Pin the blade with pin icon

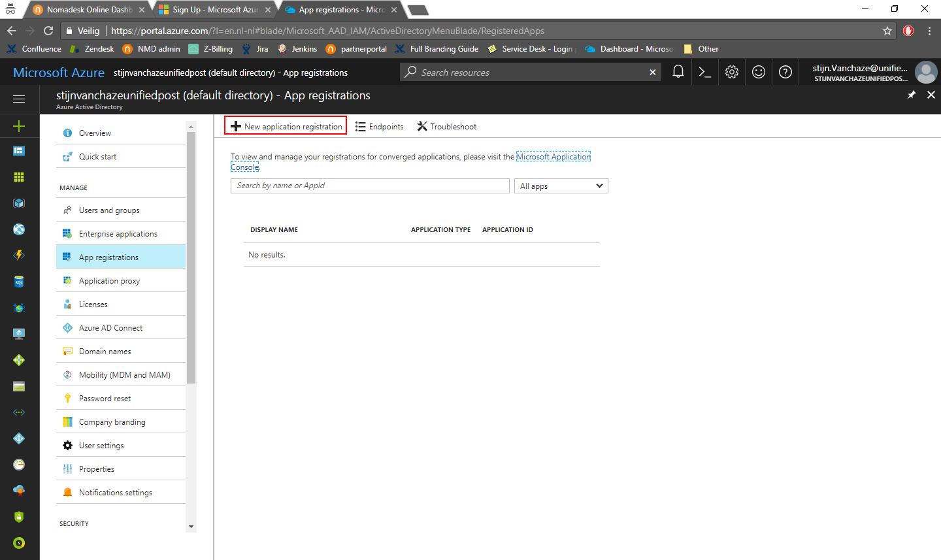coord(912,95)
